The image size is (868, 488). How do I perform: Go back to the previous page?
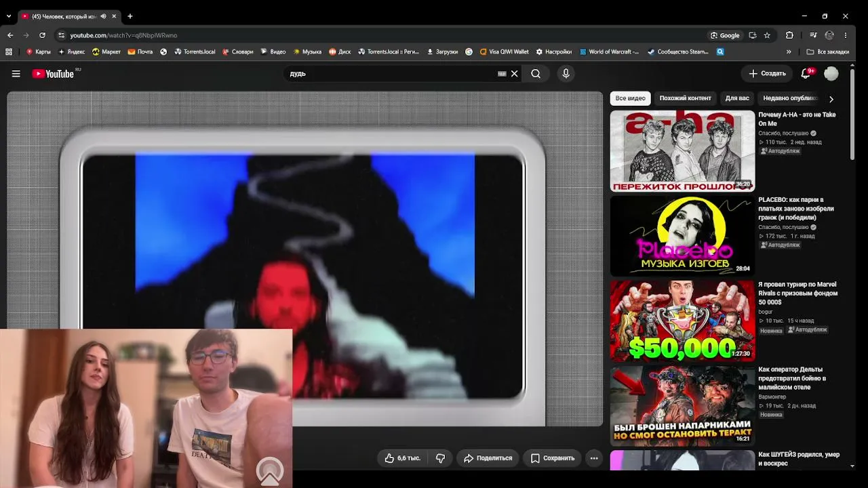pos(10,35)
